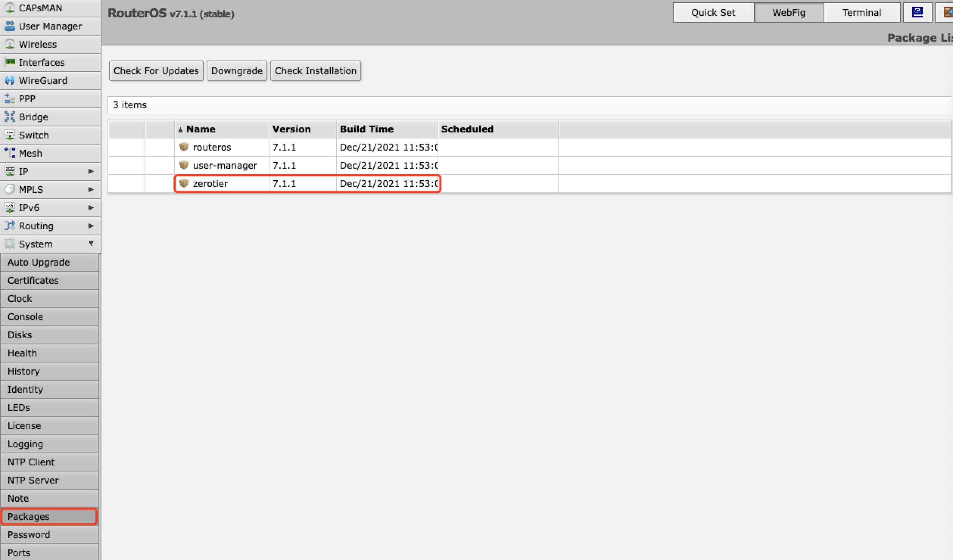Viewport: 953px width, 560px height.
Task: Click the CAPsMAN icon in the sidebar
Action: 10,8
